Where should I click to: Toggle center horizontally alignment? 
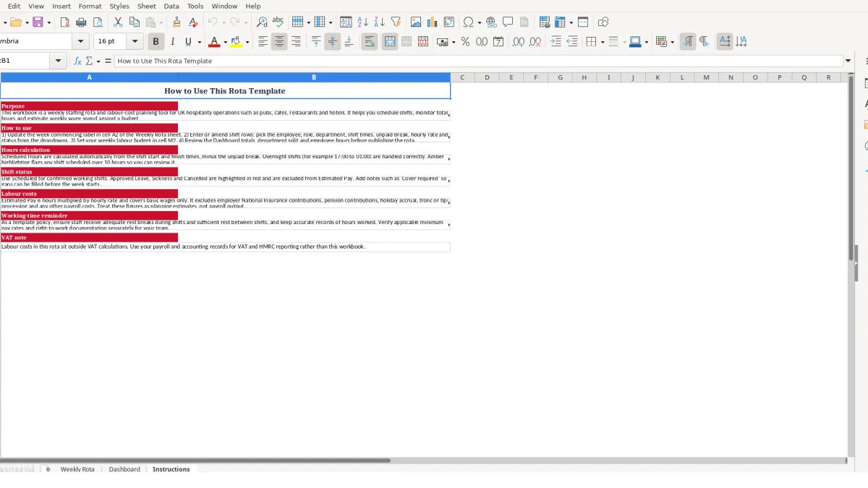pyautogui.click(x=279, y=42)
